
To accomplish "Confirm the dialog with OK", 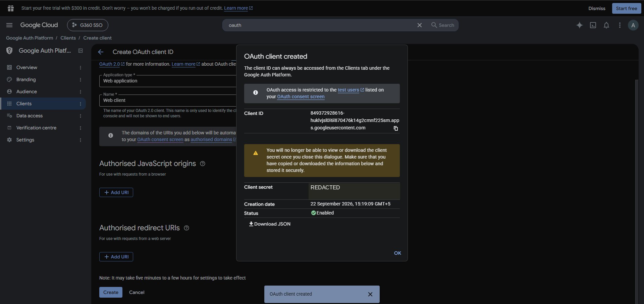I will [397, 253].
